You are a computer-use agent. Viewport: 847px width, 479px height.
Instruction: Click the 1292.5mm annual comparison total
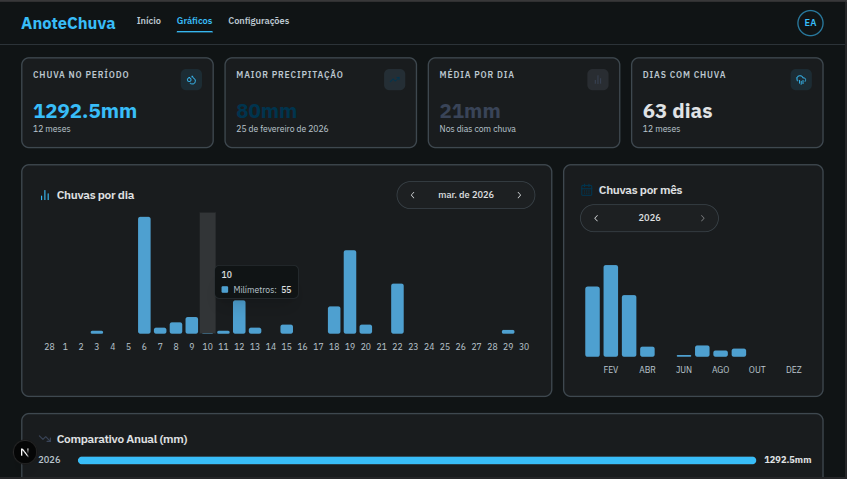coord(788,460)
